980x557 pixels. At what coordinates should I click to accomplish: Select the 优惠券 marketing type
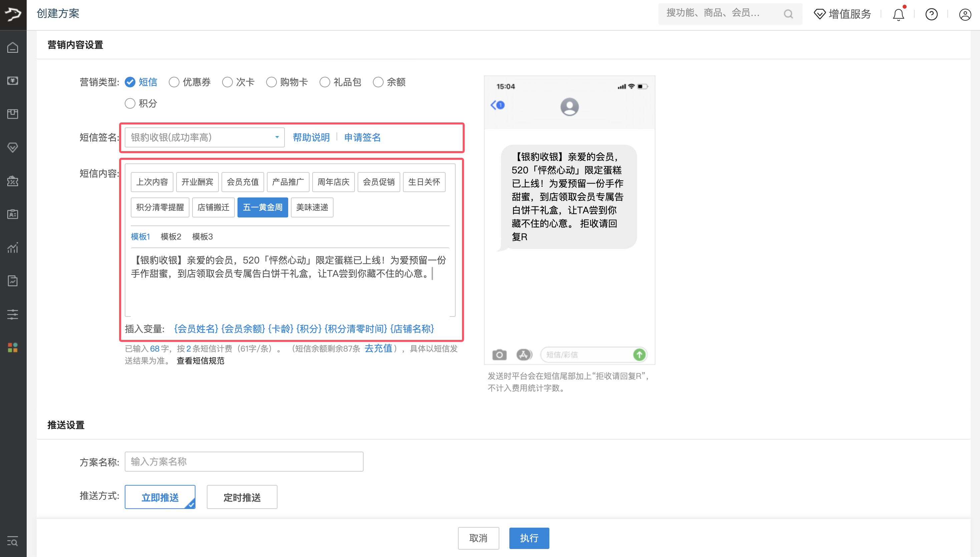pyautogui.click(x=174, y=82)
